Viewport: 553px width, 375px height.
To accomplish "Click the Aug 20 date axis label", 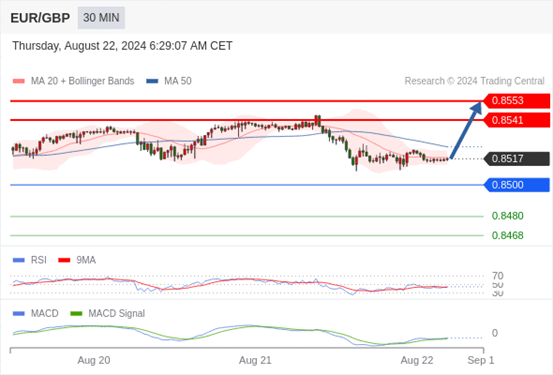I will [x=94, y=361].
